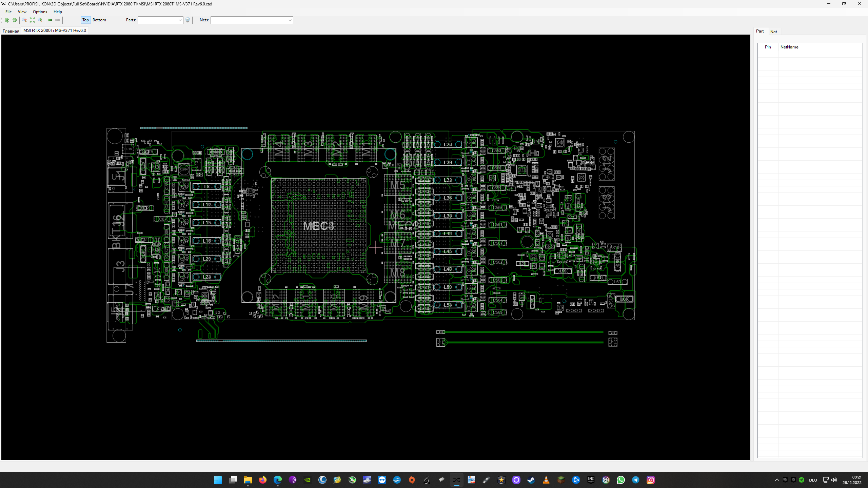Open Telegram from the taskbar
Image resolution: width=868 pixels, height=488 pixels.
pos(635,480)
